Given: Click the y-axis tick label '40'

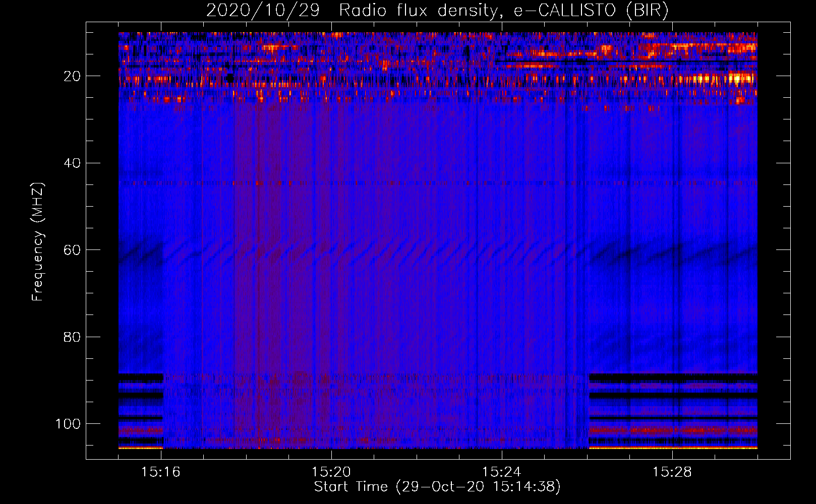Looking at the screenshot, I should [72, 163].
